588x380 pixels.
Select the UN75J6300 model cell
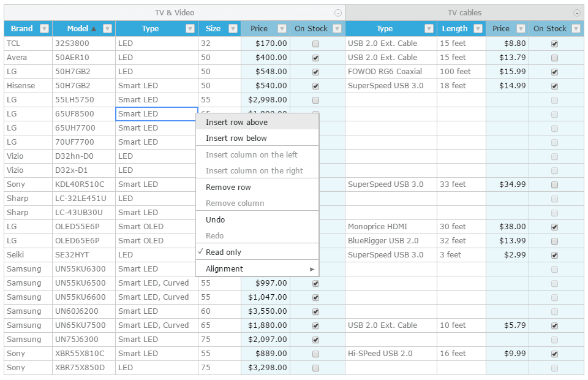point(84,340)
